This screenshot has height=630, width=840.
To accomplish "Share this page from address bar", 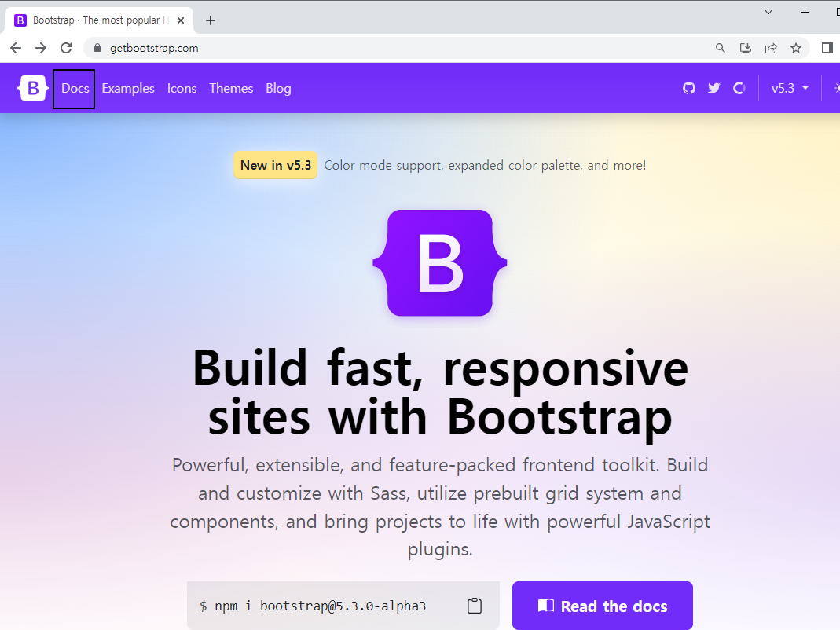I will (770, 48).
